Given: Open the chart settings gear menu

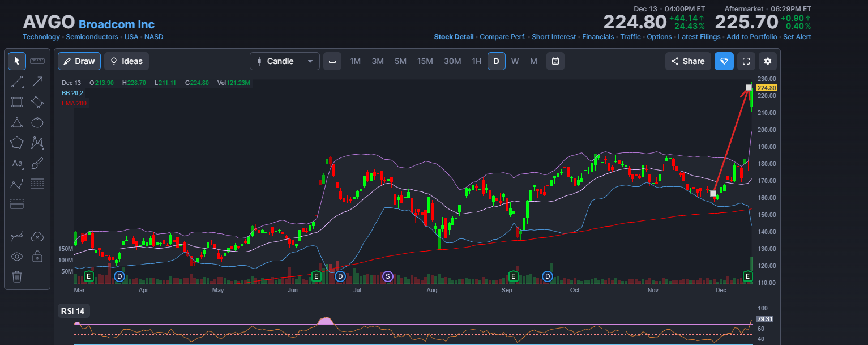Looking at the screenshot, I should pos(768,61).
